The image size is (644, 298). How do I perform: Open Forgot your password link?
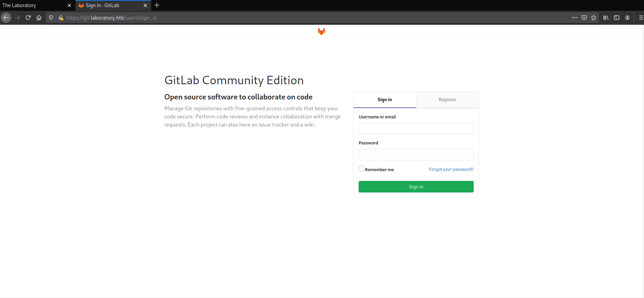pos(451,169)
